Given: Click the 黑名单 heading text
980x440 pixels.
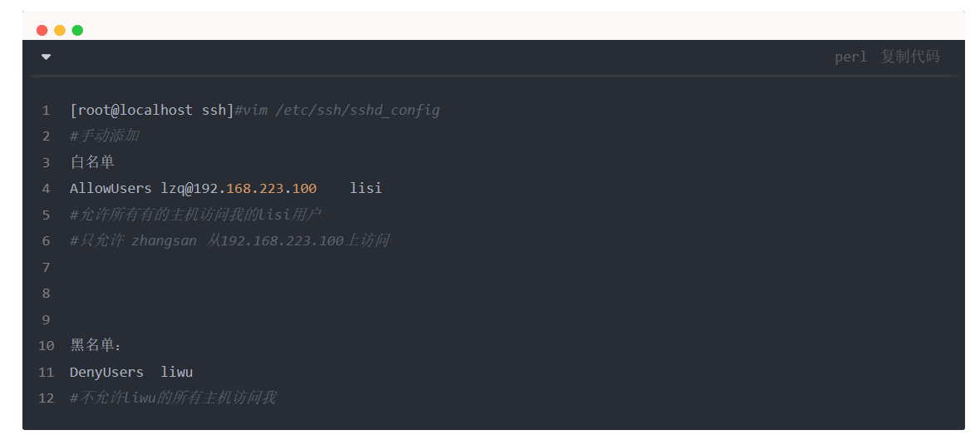Looking at the screenshot, I should (92, 345).
